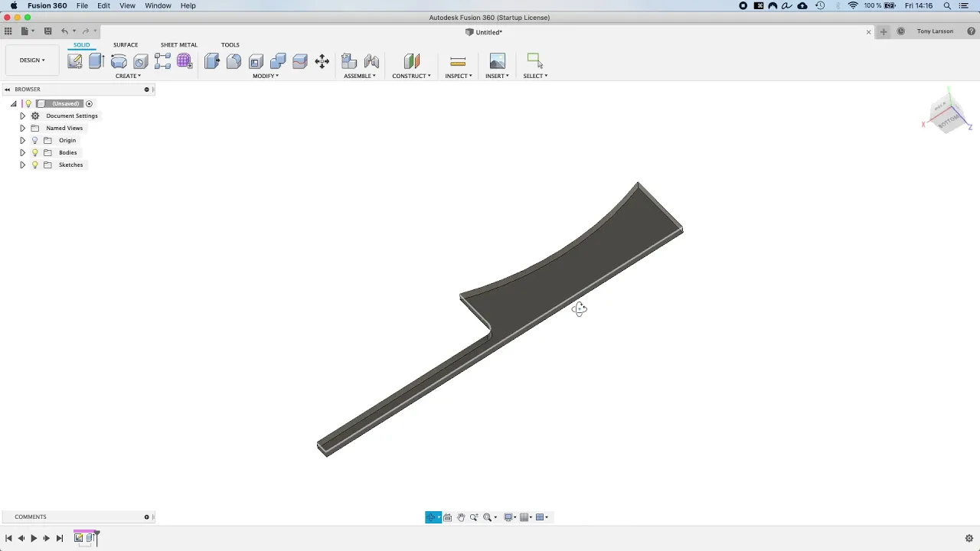Screen dimensions: 980x551
Task: Expand the Document Settings node
Action: (x=22, y=116)
